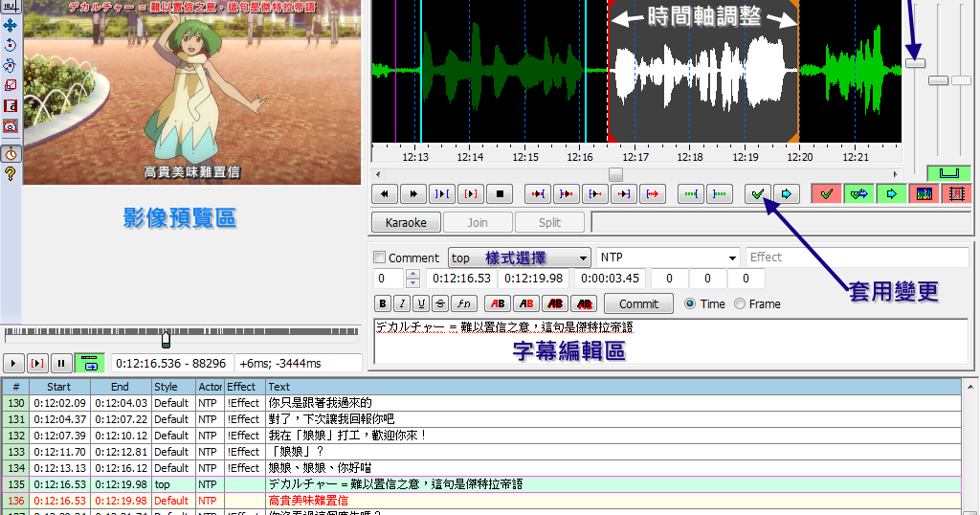
Task: Apply strikeout with the S button
Action: tap(440, 303)
